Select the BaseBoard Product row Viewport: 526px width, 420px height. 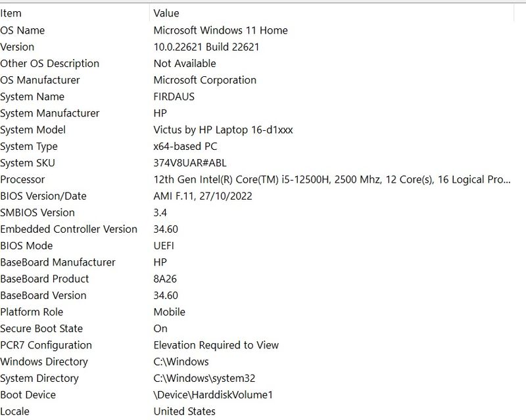pyautogui.click(x=45, y=279)
